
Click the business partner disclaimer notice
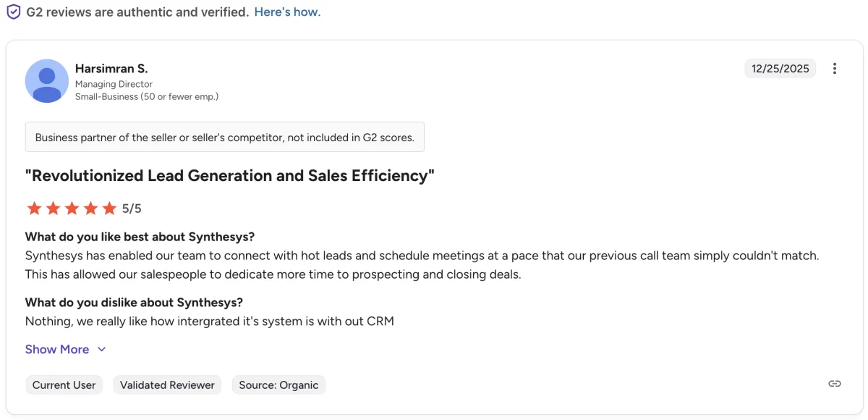pyautogui.click(x=224, y=138)
